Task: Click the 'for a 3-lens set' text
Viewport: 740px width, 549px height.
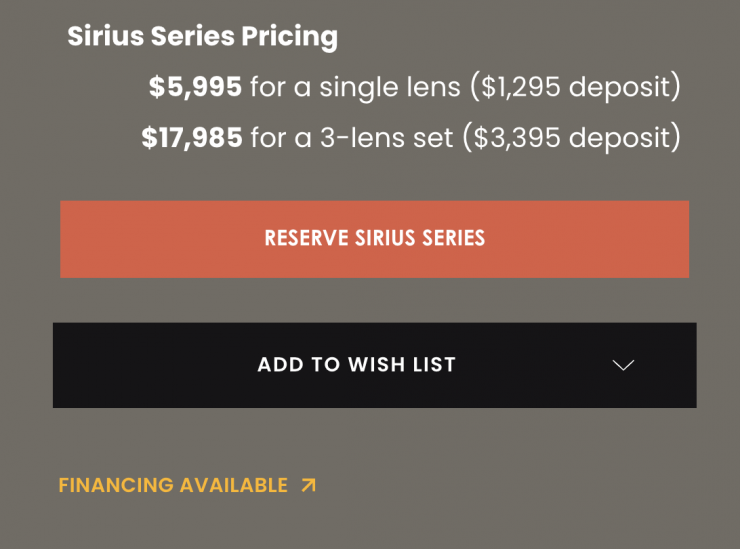Action: 351,137
